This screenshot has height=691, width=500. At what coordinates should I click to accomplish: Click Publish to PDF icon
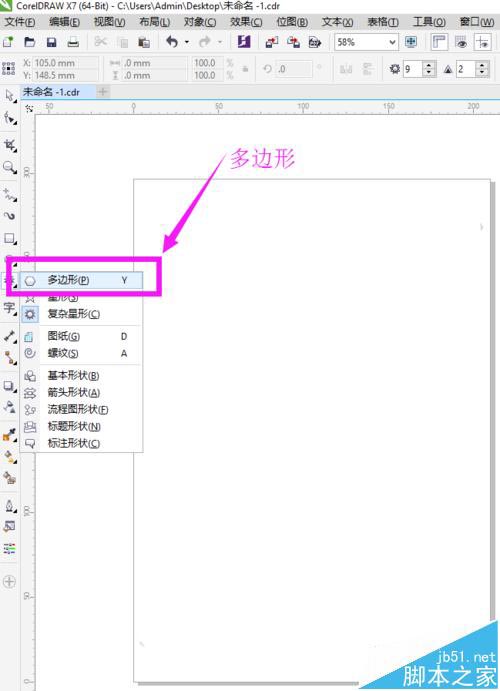(x=315, y=42)
